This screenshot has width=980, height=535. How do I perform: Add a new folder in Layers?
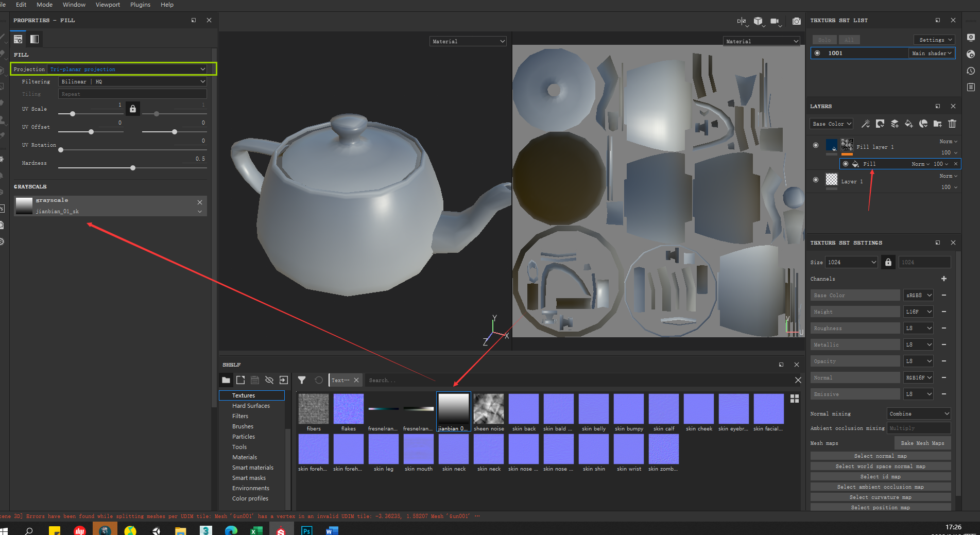click(x=938, y=124)
